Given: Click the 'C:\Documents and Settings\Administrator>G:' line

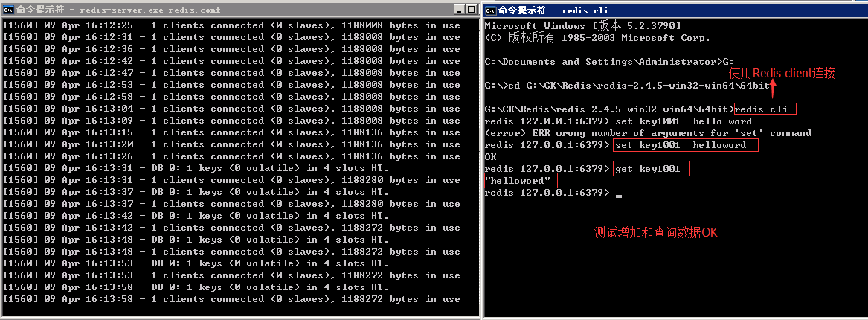Looking at the screenshot, I should click(609, 62).
